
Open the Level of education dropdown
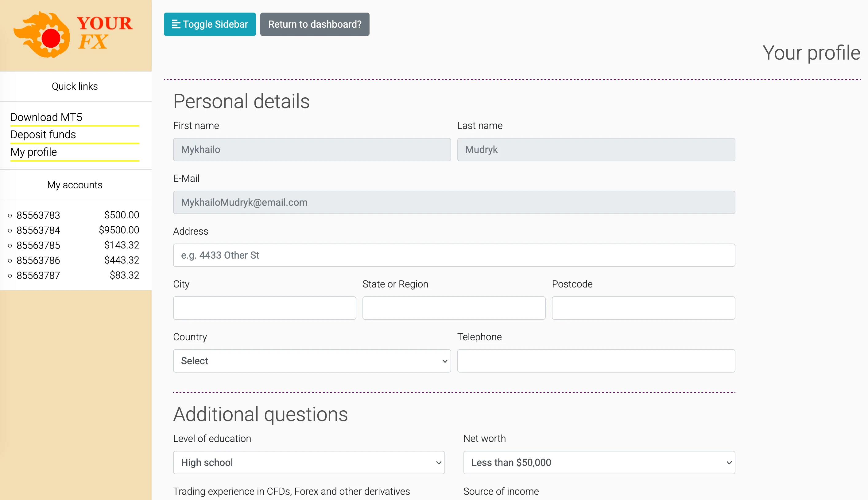tap(308, 463)
